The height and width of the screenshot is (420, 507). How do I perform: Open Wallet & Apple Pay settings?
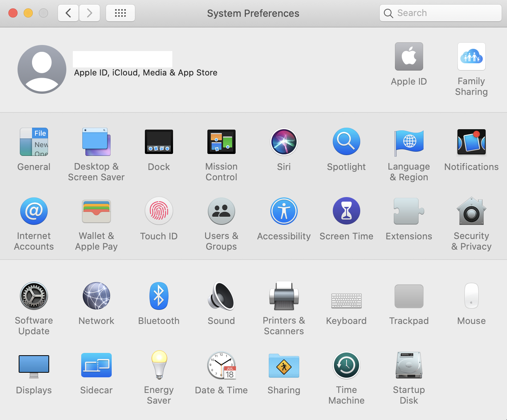click(96, 211)
